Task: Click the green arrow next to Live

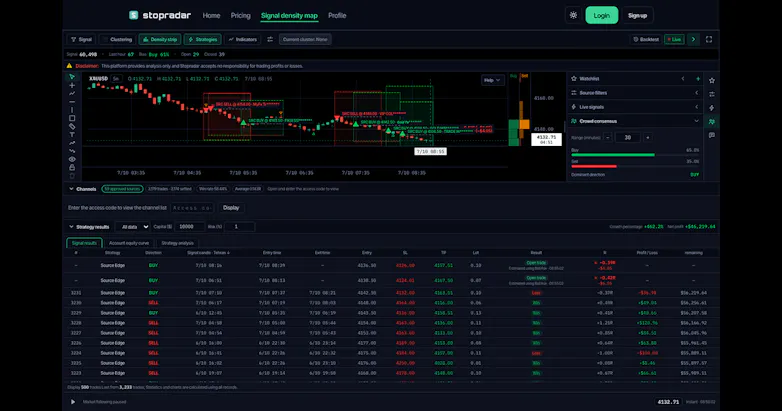Action: tap(693, 39)
